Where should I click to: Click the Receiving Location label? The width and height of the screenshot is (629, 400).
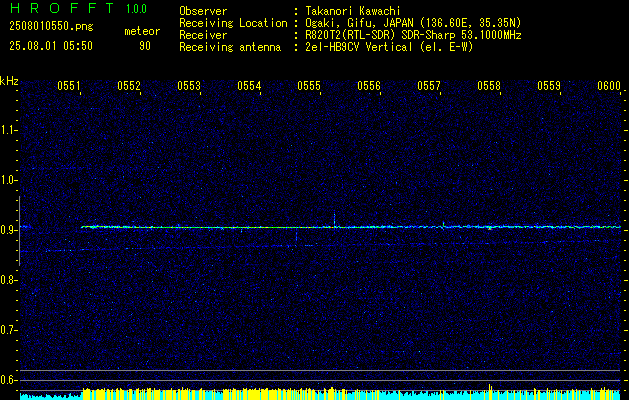pos(233,23)
